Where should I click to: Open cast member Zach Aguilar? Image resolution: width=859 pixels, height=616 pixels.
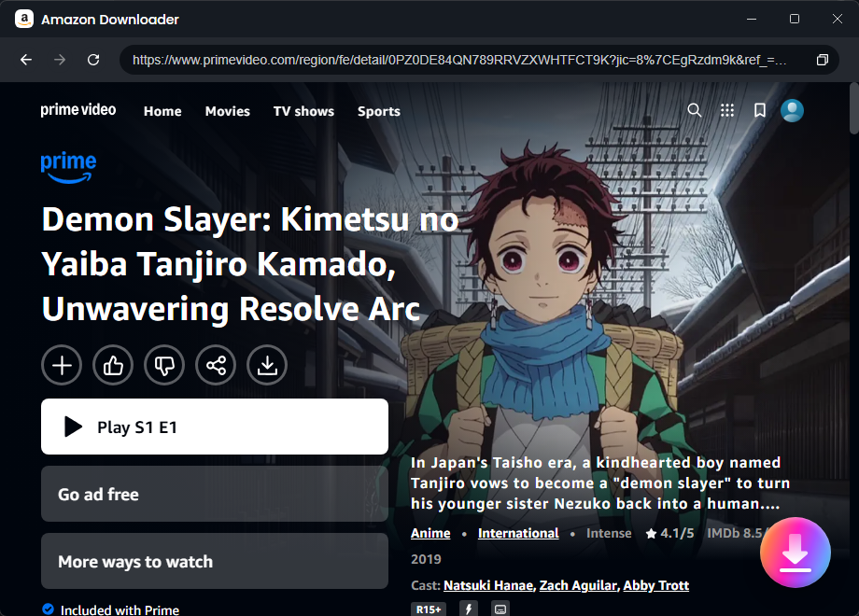[578, 585]
